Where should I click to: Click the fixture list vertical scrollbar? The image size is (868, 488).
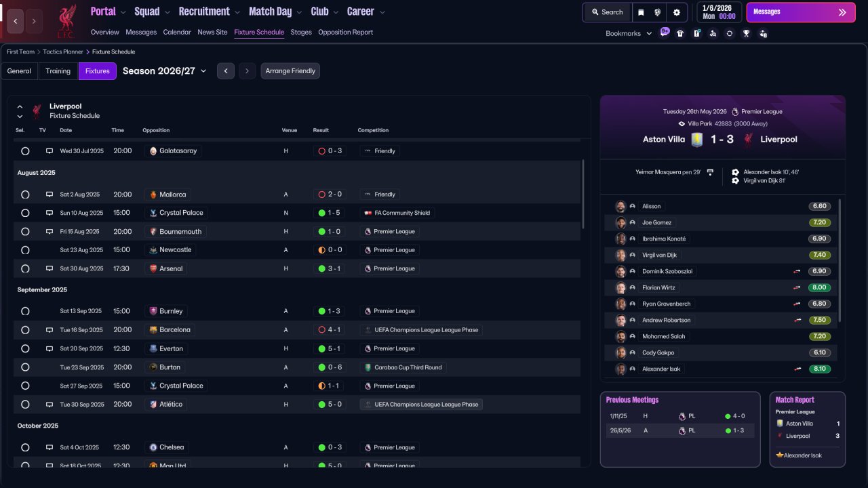583,193
